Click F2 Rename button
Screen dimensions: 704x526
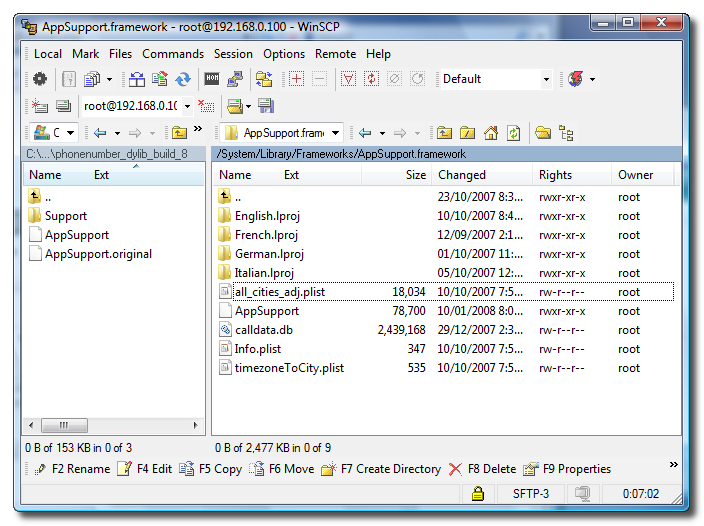click(72, 469)
